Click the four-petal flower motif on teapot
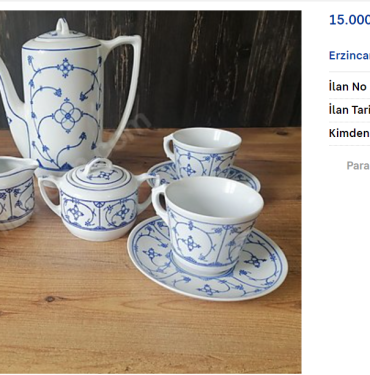The width and height of the screenshot is (370, 375). pos(67,116)
